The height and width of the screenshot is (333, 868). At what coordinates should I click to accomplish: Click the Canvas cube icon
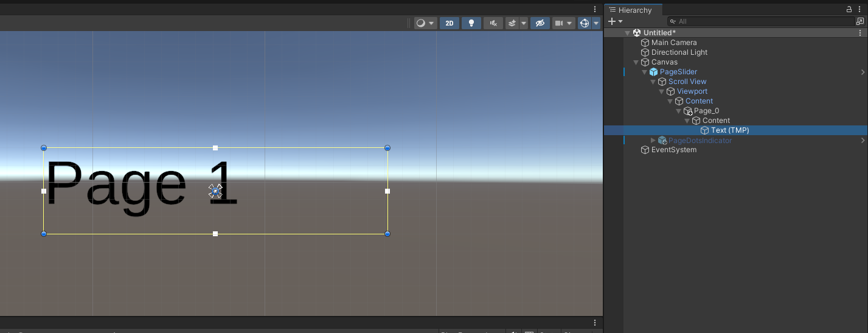coord(645,62)
